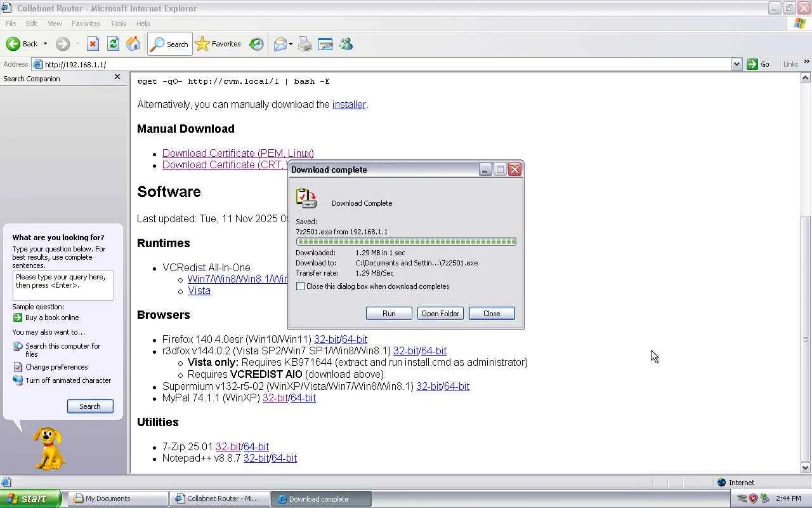
Task: Download Firefox 140.4.0esr 64-bit link
Action: (355, 339)
